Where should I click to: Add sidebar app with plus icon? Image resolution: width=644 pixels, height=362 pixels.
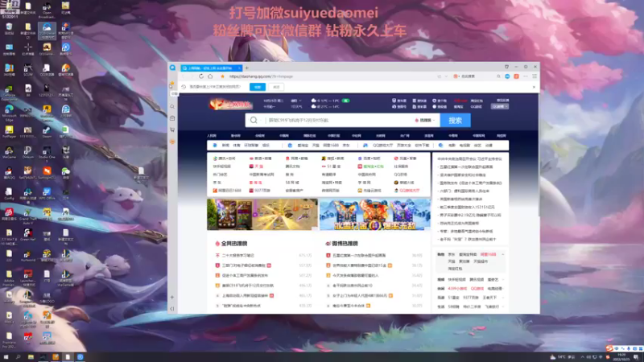tap(172, 297)
